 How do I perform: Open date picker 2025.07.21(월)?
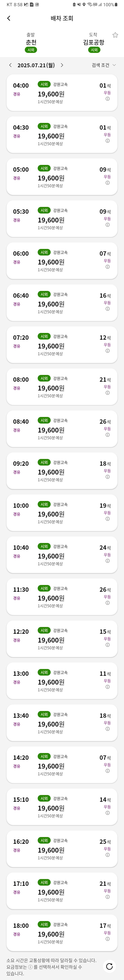point(36,65)
